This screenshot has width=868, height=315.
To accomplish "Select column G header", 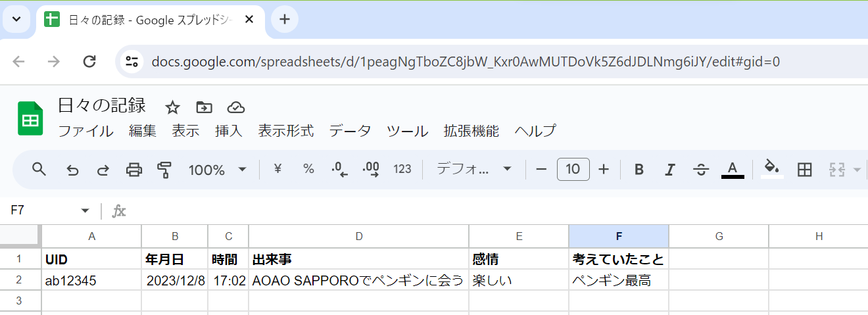I will point(719,237).
